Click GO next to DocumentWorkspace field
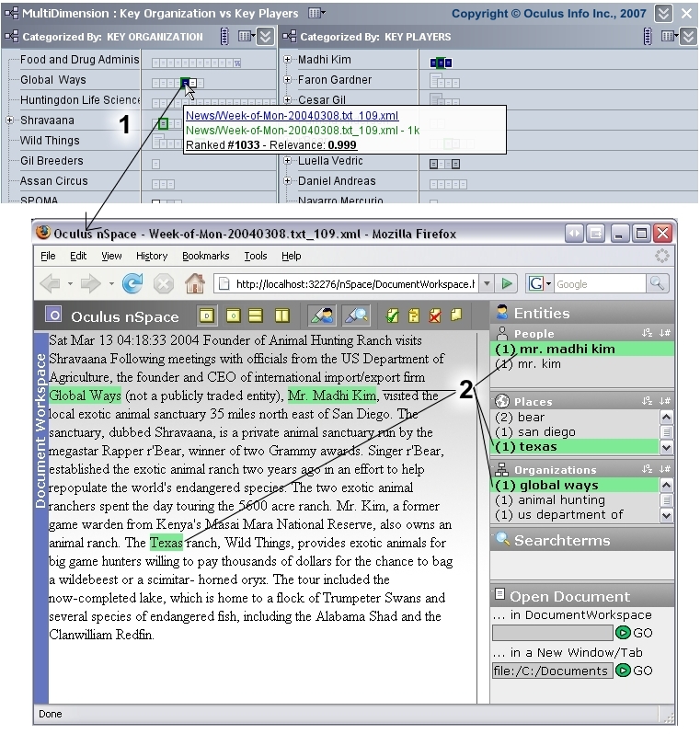 click(x=634, y=634)
